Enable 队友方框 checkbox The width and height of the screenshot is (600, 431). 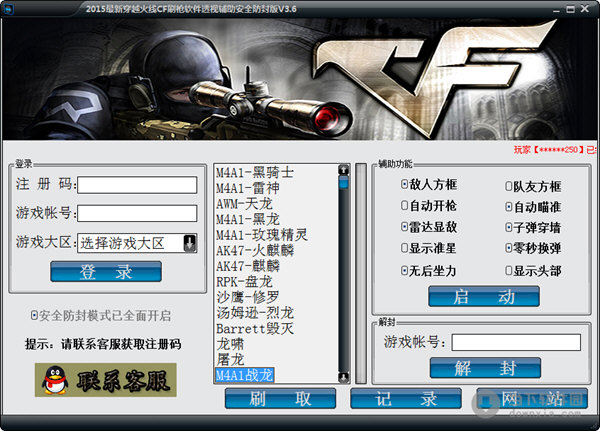[x=509, y=186]
